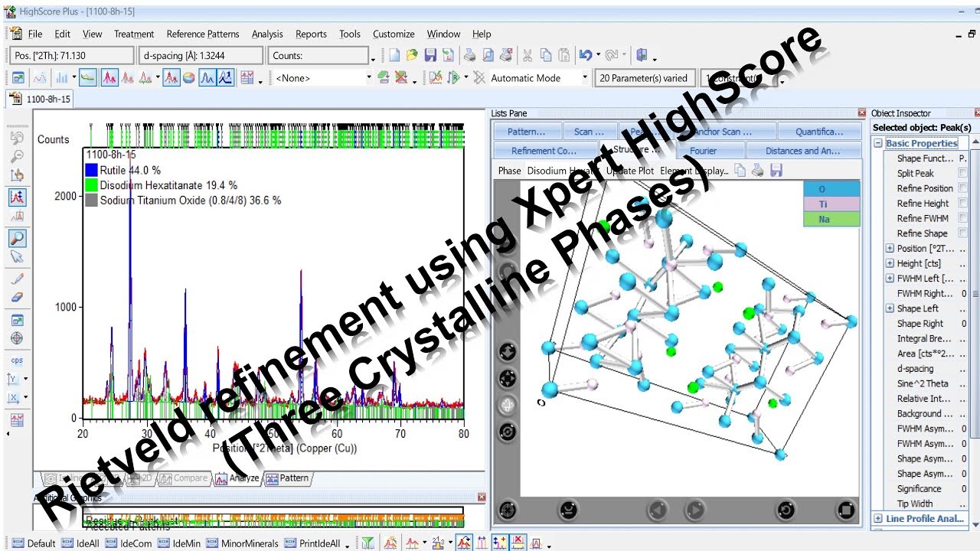Select the eraser tool in left sidebar
The height and width of the screenshot is (551, 980).
[17, 297]
